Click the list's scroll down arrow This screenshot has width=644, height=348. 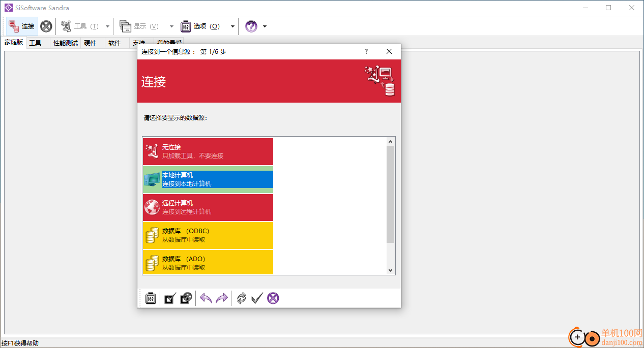point(391,270)
